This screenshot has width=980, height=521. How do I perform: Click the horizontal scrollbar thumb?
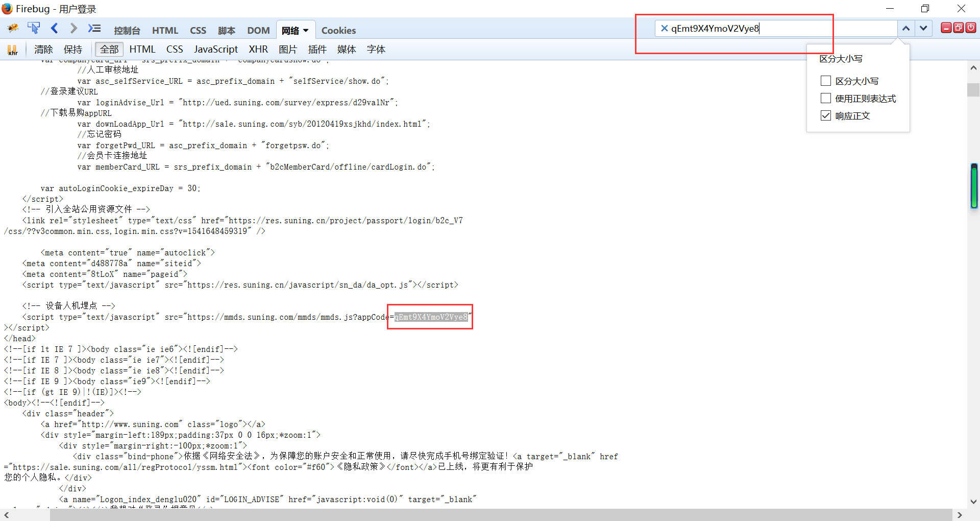point(501,515)
